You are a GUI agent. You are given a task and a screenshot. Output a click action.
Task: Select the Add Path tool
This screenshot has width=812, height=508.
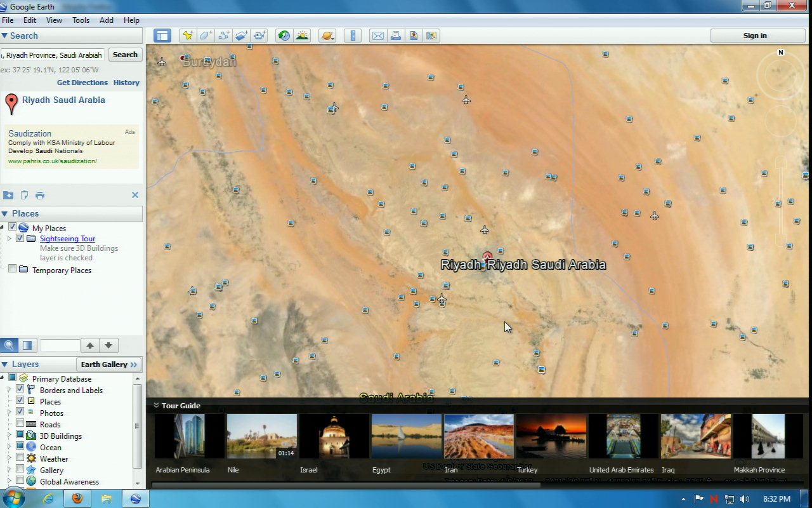[x=223, y=36]
